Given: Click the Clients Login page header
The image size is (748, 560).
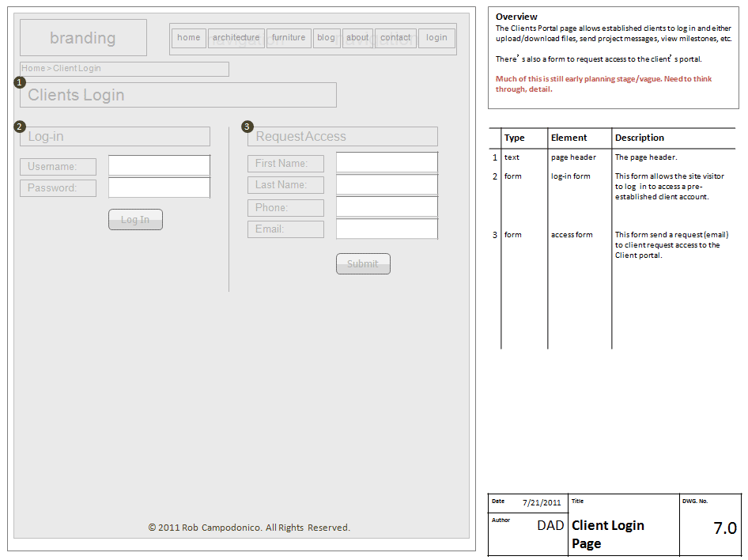Looking at the screenshot, I should point(178,95).
